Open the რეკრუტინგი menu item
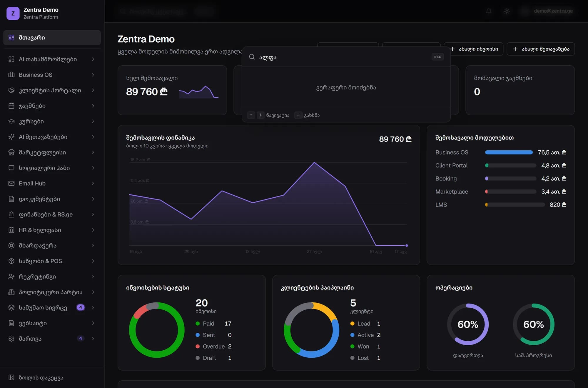 click(x=52, y=277)
